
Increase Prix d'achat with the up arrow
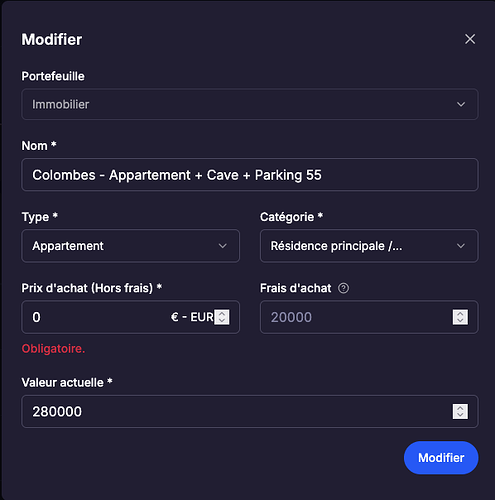pos(222,314)
